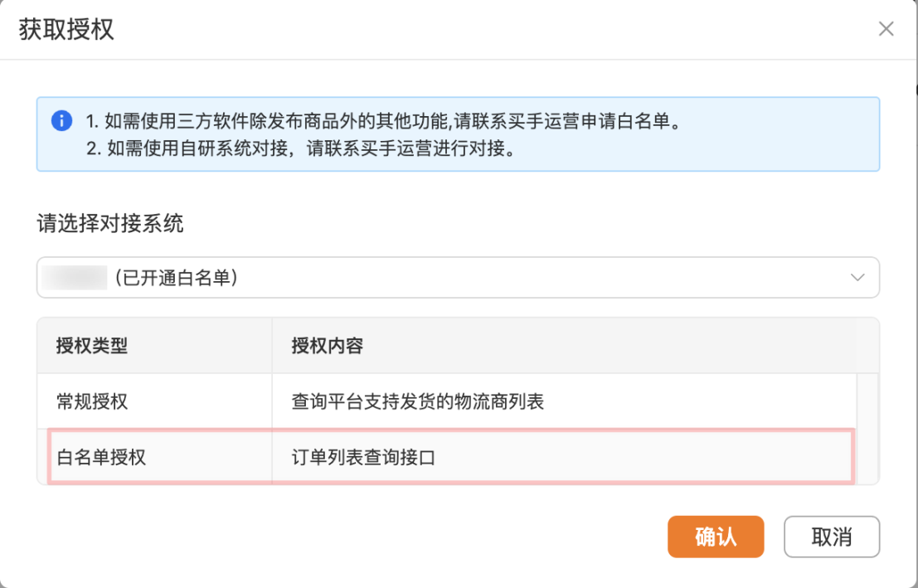Click the 已开通白名单 selected value text

click(x=177, y=278)
